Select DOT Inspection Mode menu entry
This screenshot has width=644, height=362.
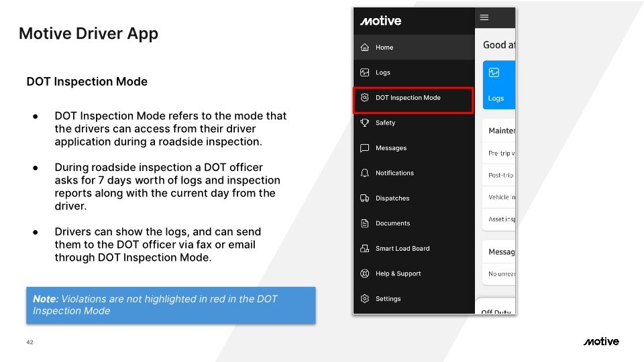coord(413,100)
